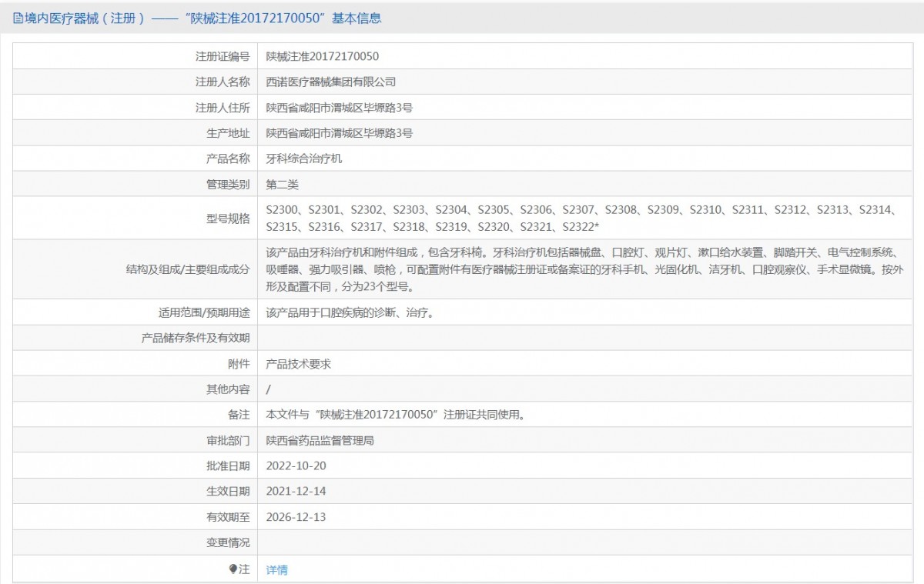Viewport: 924px width, 584px height.
Task: Click the lightbulb icon beside 注
Action: (x=233, y=569)
